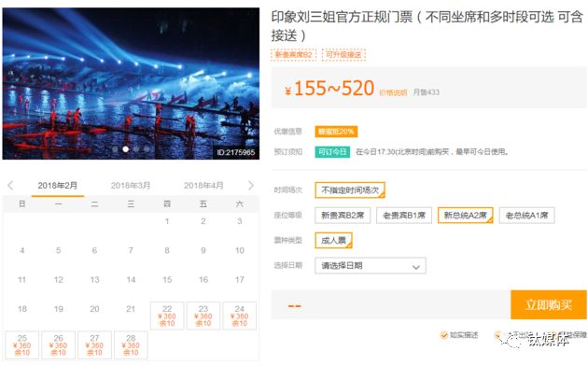Screen dimensions: 588x365
Task: Pick February 26 priced ¥360
Action: (x=59, y=345)
